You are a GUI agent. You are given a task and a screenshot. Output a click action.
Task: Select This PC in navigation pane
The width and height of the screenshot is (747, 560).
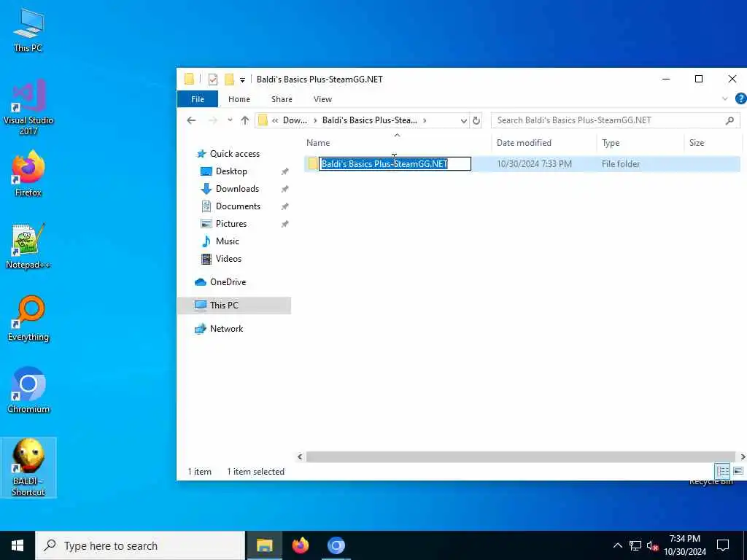coord(234,306)
